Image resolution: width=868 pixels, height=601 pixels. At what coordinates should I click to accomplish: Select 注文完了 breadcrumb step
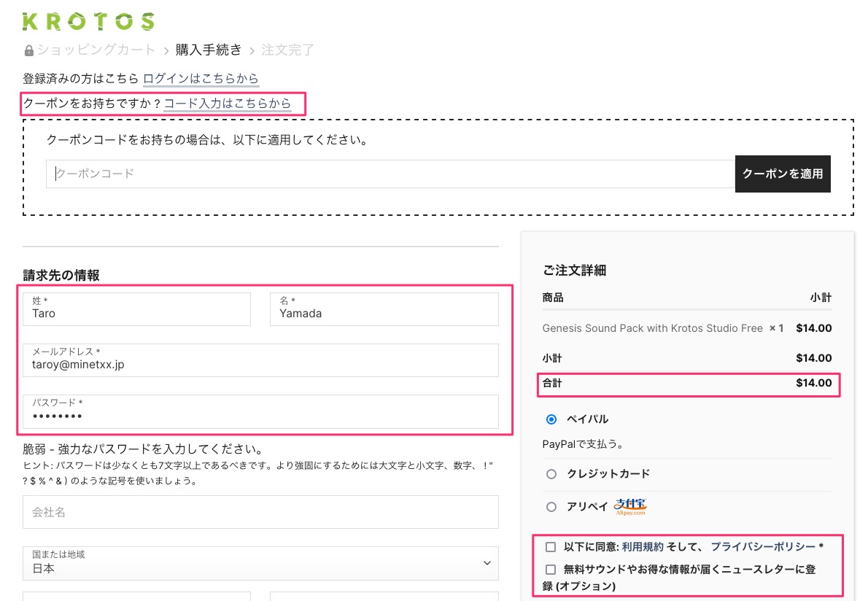click(x=287, y=50)
